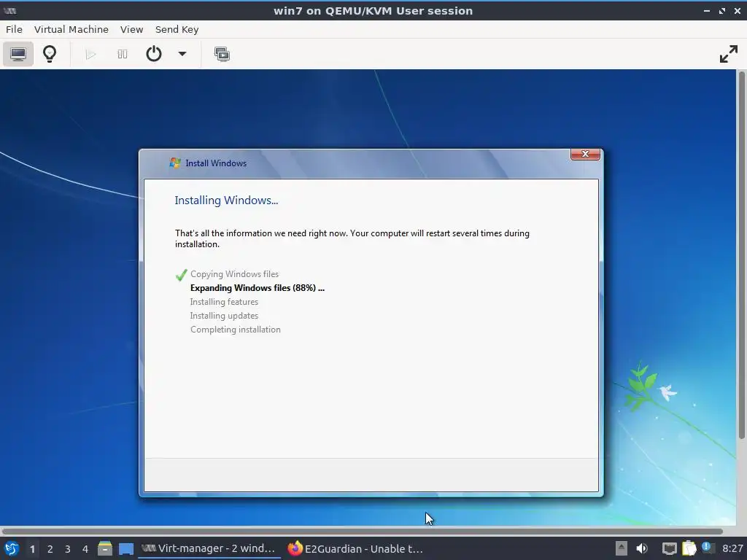The width and height of the screenshot is (747, 560).
Task: Pause the virtual machine
Action: [x=123, y=54]
